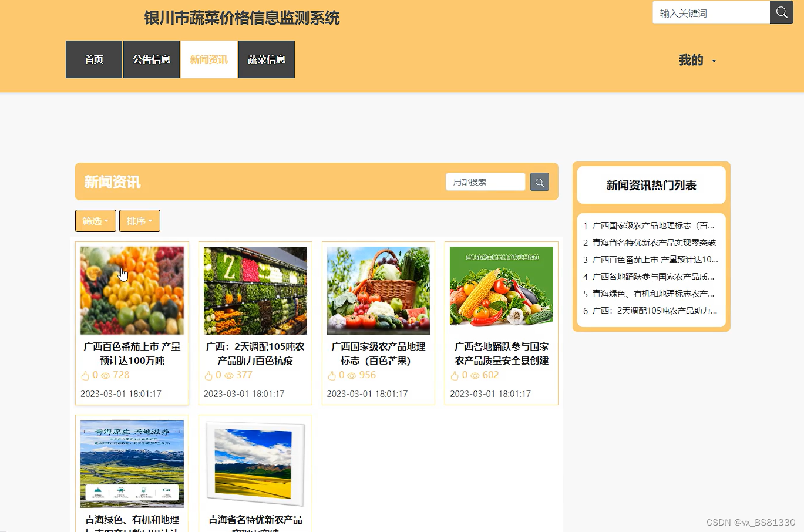Open the 排序 sort dropdown
Viewport: 804px width, 532px height.
(140, 221)
